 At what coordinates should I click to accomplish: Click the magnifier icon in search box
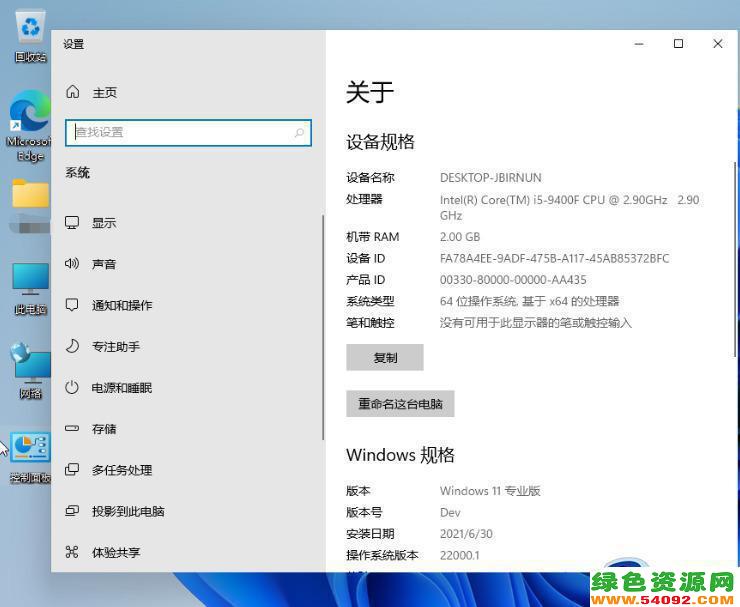[299, 133]
